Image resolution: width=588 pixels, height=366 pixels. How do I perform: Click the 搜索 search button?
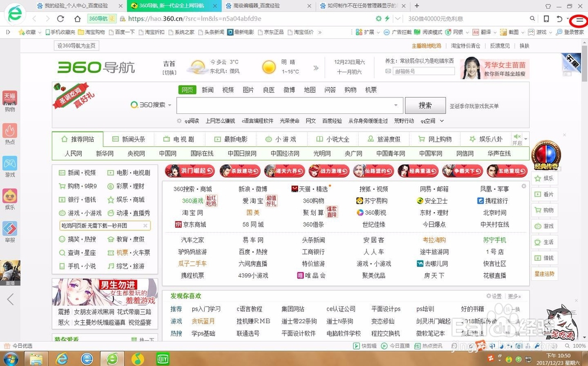point(425,105)
